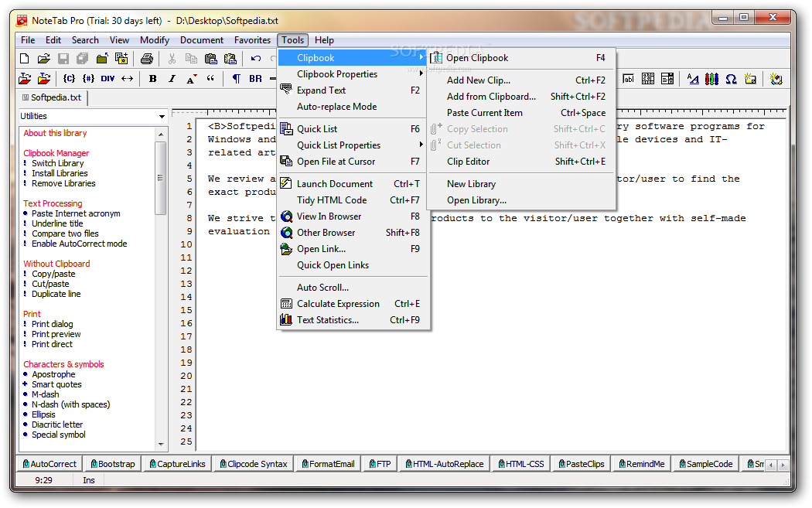The image size is (812, 508).
Task: Open the AutoCorrect library tab
Action: (49, 464)
